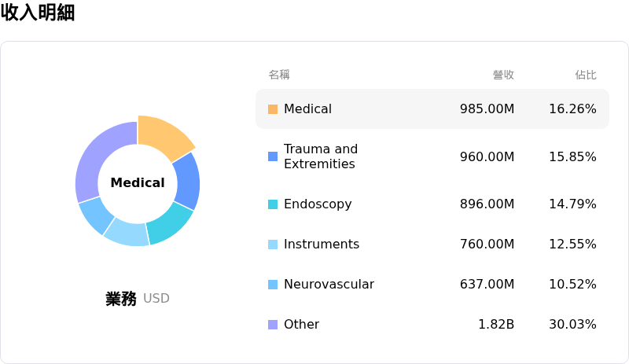Click the teal Endoscopy legend swatch

coord(273,204)
